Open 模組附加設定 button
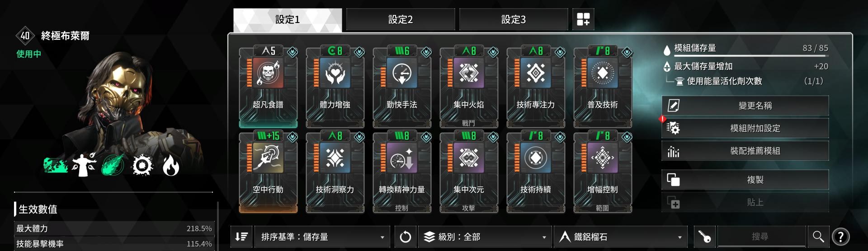Screen dimensions: 868x251 click(x=745, y=128)
